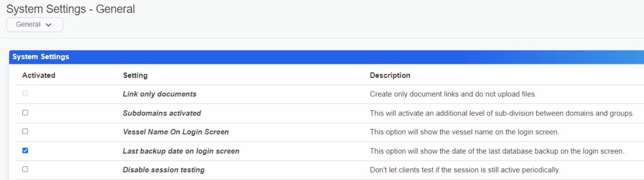Enable the Disable session testing checkbox
Viewport: 644px width, 180px height.
[x=25, y=169]
